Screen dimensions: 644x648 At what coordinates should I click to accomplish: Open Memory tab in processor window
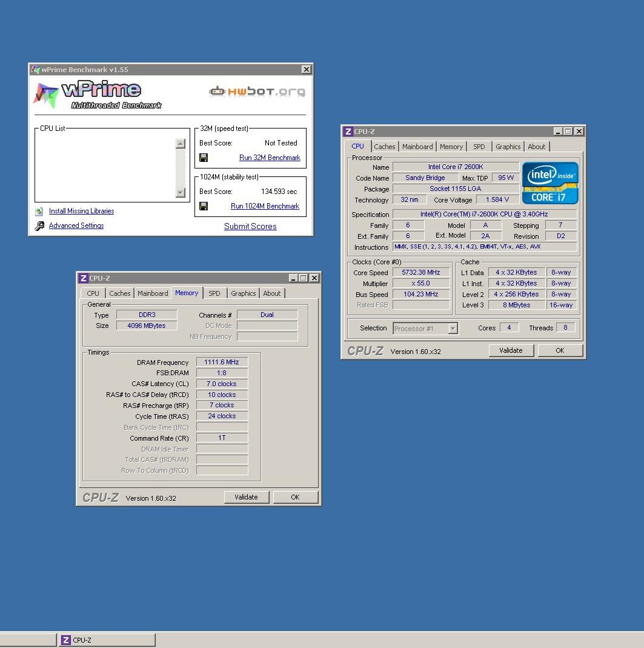[x=451, y=147]
